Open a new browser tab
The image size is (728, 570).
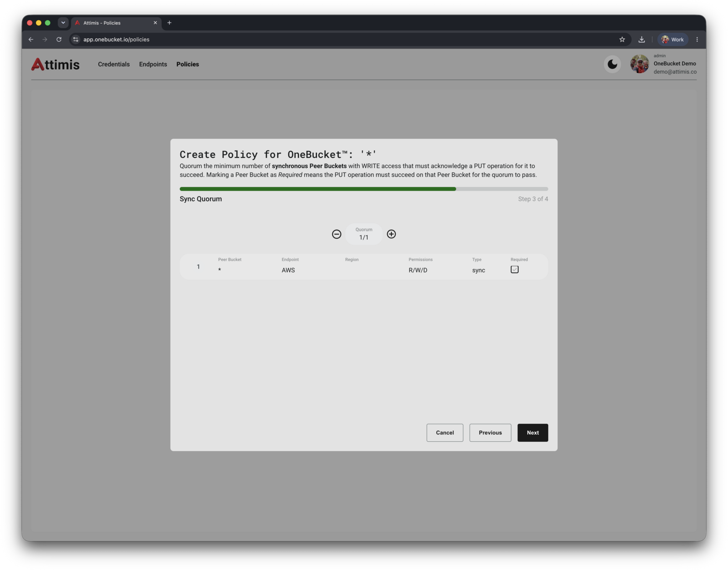[x=169, y=23]
